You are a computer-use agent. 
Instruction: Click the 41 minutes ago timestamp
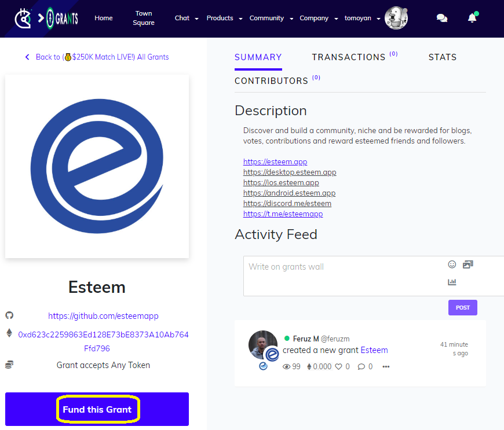point(454,349)
